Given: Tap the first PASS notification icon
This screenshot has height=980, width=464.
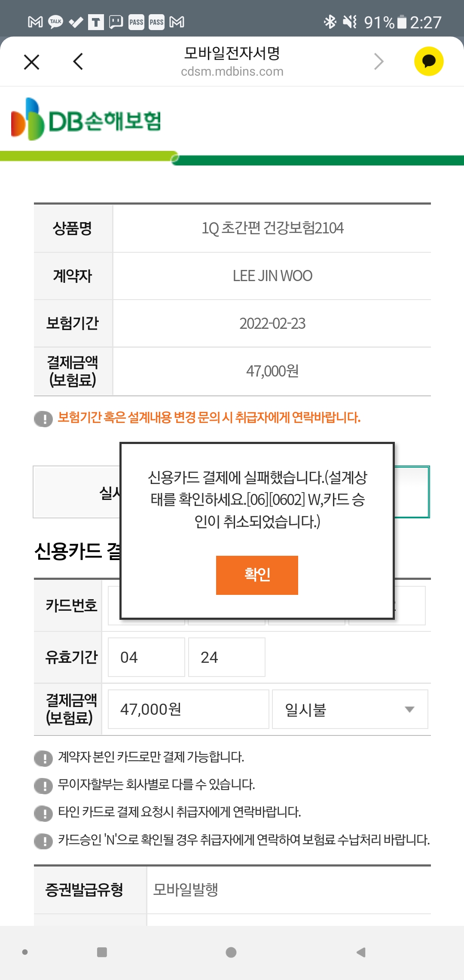Looking at the screenshot, I should click(136, 22).
